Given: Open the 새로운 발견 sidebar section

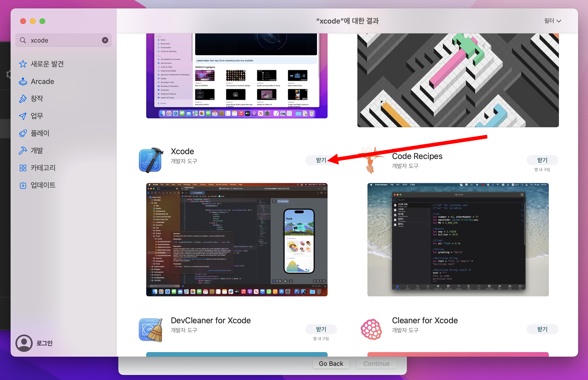Looking at the screenshot, I should (47, 64).
